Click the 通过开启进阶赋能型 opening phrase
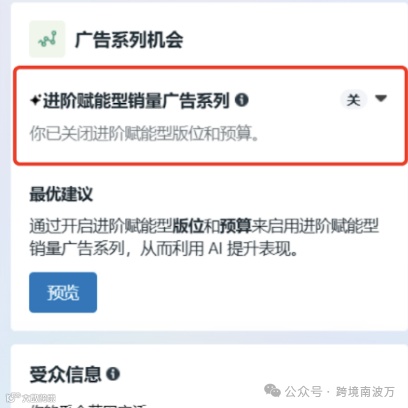This screenshot has height=408, width=408. tap(101, 226)
